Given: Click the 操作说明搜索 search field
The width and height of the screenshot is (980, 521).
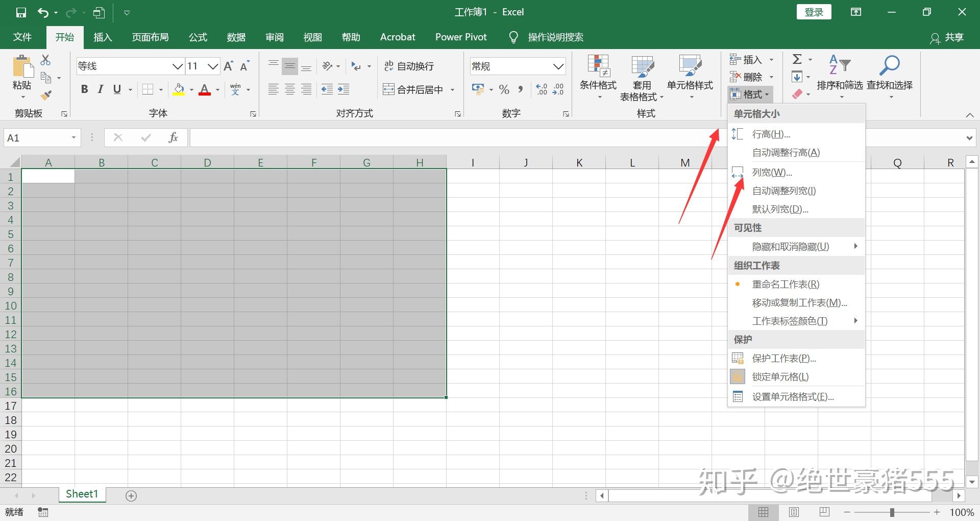Looking at the screenshot, I should click(555, 37).
